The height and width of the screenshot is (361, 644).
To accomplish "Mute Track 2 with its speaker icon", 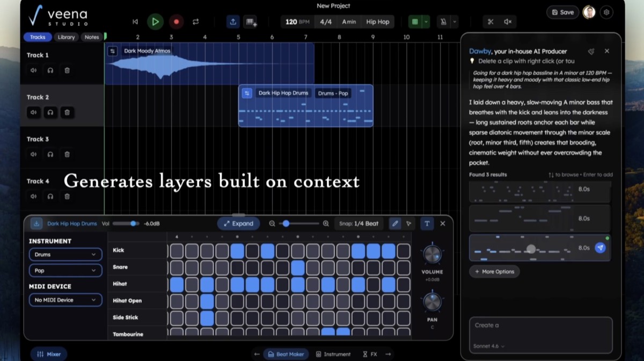I will (33, 112).
